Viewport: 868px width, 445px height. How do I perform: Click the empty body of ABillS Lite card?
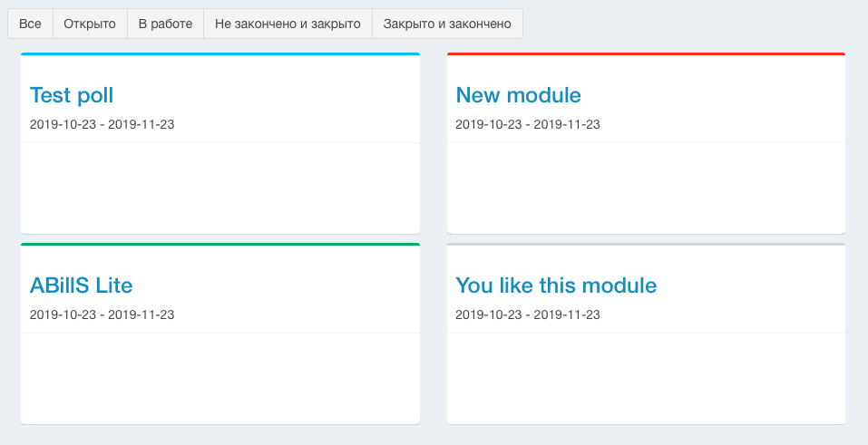click(x=219, y=378)
